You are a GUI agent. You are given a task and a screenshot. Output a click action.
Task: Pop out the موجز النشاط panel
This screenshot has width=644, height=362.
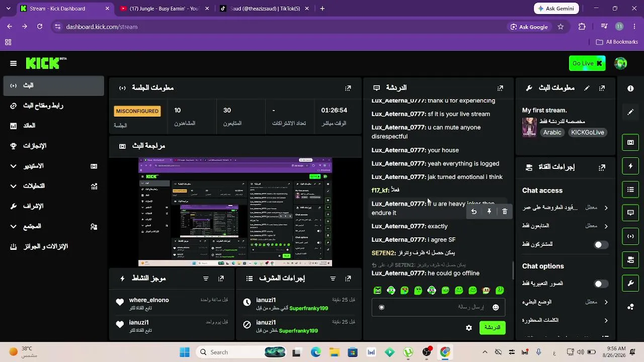[x=221, y=279]
